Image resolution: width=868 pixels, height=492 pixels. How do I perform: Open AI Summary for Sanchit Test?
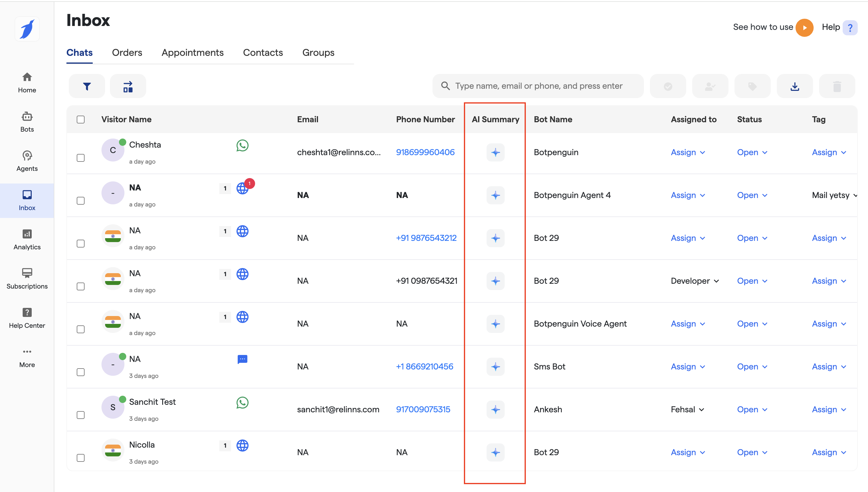[x=495, y=410]
